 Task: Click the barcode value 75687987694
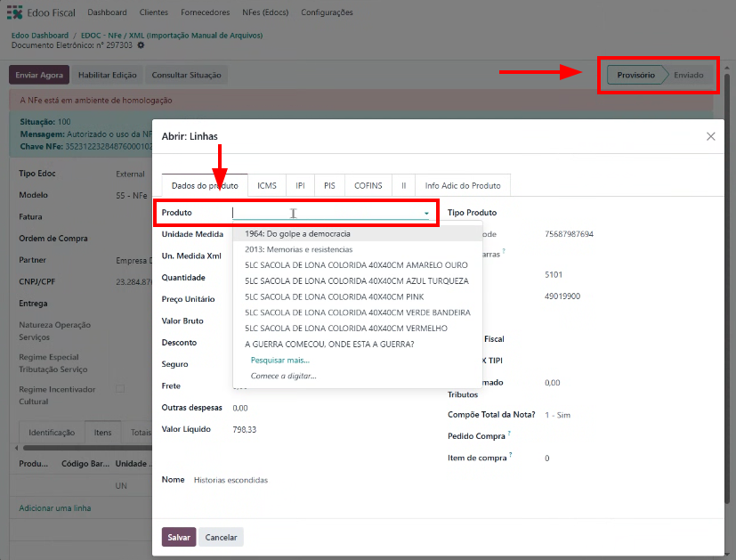(569, 234)
